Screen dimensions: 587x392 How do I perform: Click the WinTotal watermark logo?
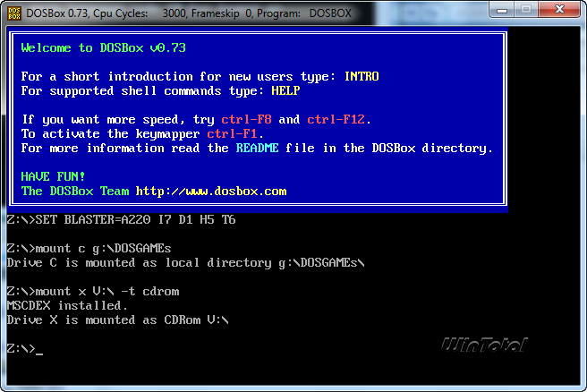click(x=484, y=345)
